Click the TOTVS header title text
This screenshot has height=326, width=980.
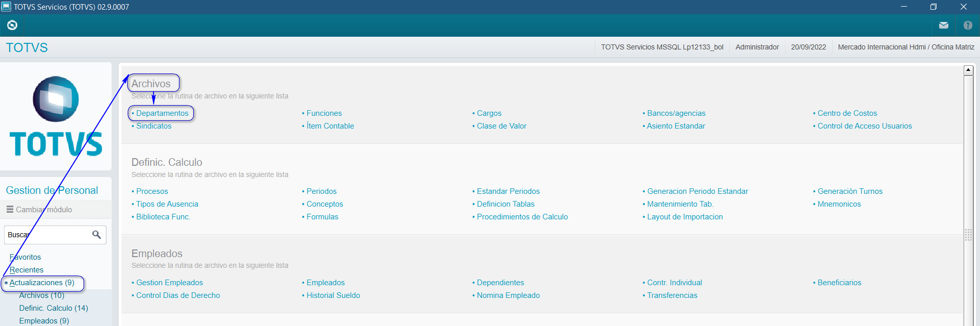[x=27, y=47]
